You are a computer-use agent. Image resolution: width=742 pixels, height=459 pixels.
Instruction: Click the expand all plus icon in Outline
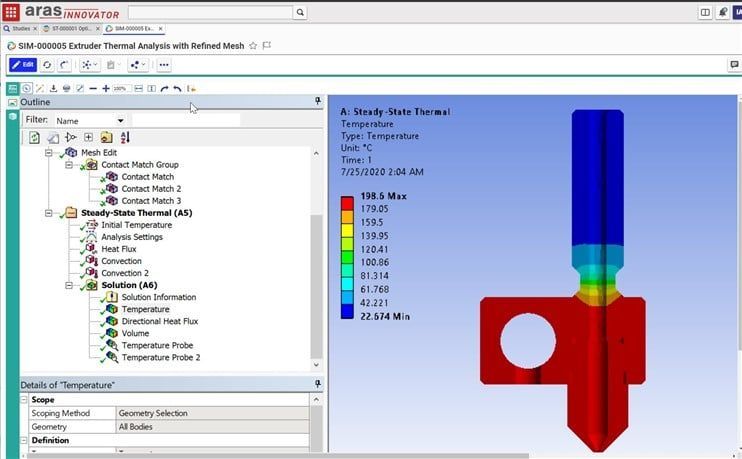pos(88,137)
